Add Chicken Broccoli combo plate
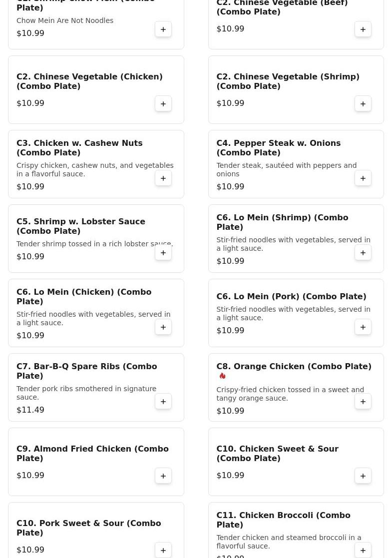The width and height of the screenshot is (392, 558). (363, 550)
